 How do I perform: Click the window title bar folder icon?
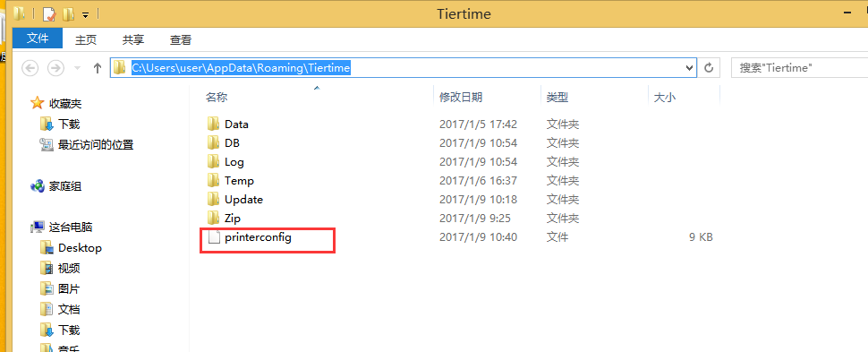click(x=20, y=13)
